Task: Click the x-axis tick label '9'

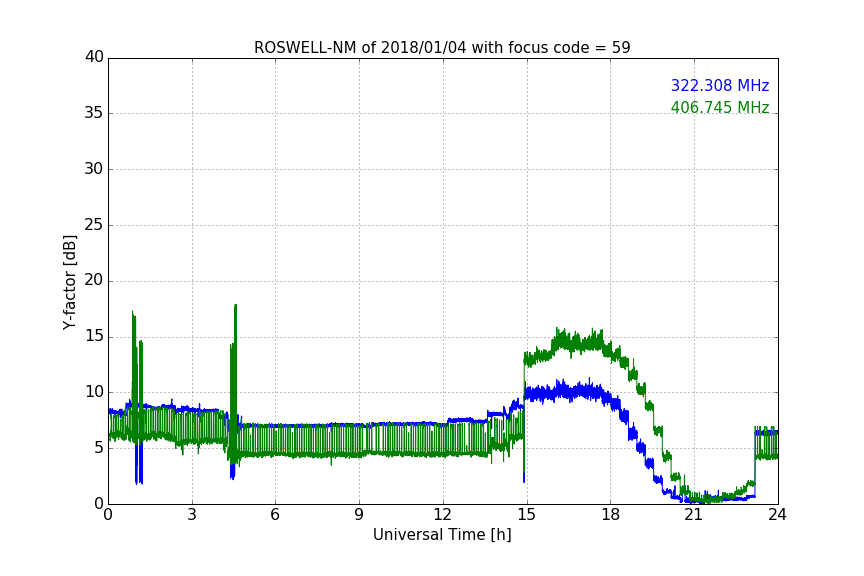Action: [359, 515]
